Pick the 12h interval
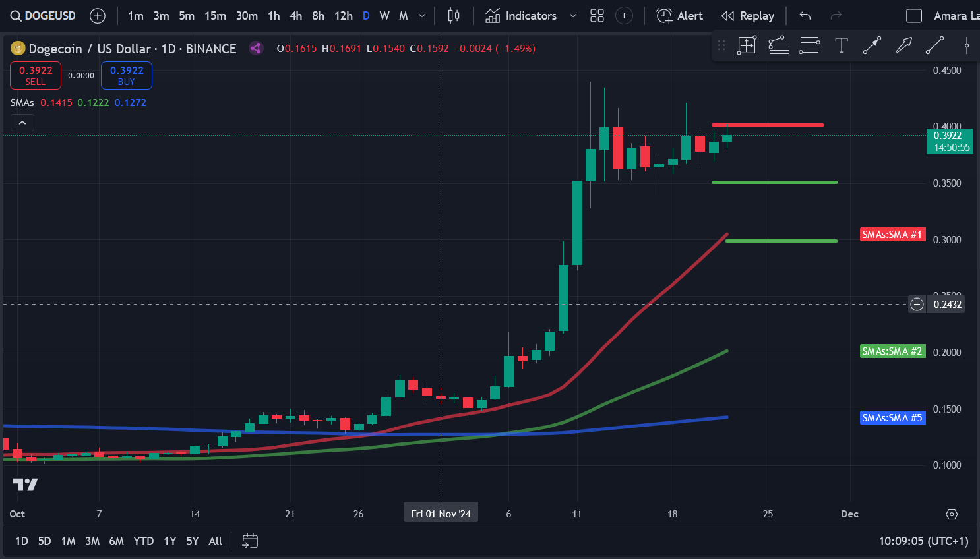Image resolution: width=980 pixels, height=559 pixels. pyautogui.click(x=343, y=16)
